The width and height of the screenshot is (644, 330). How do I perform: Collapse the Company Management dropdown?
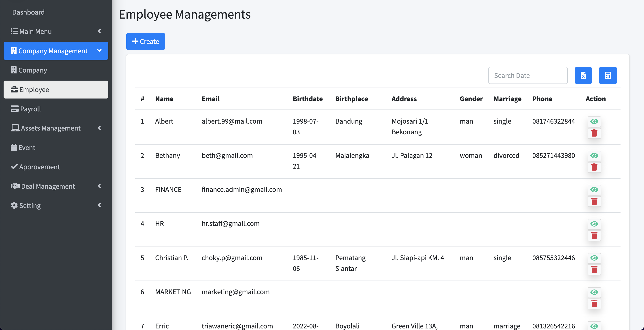point(56,51)
